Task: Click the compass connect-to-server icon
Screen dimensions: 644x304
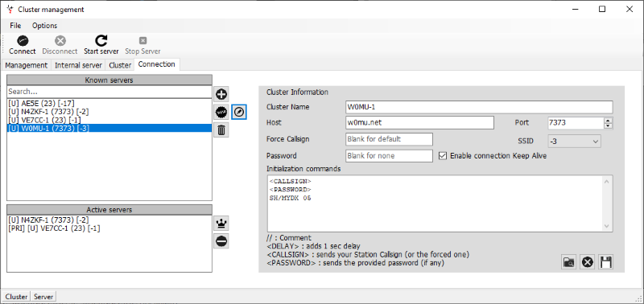Action: click(239, 112)
